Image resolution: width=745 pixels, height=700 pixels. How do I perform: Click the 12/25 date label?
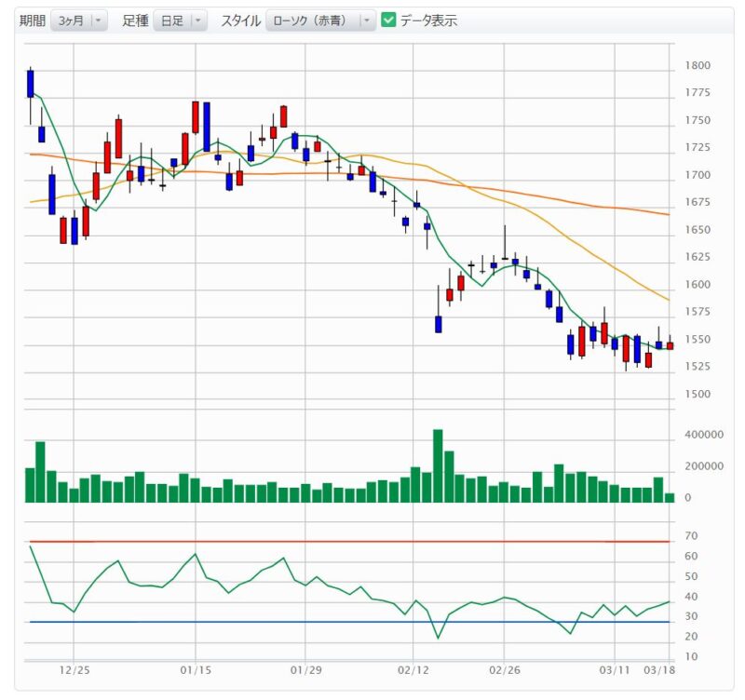point(74,670)
